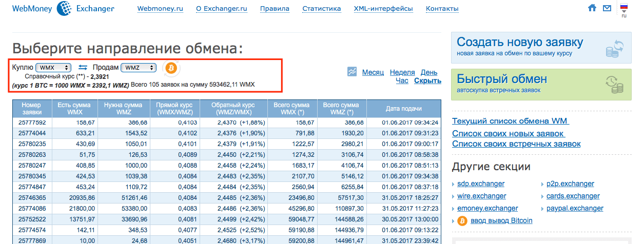The width and height of the screenshot is (644, 244).
Task: Select order number 25780235
Action: (x=32, y=144)
